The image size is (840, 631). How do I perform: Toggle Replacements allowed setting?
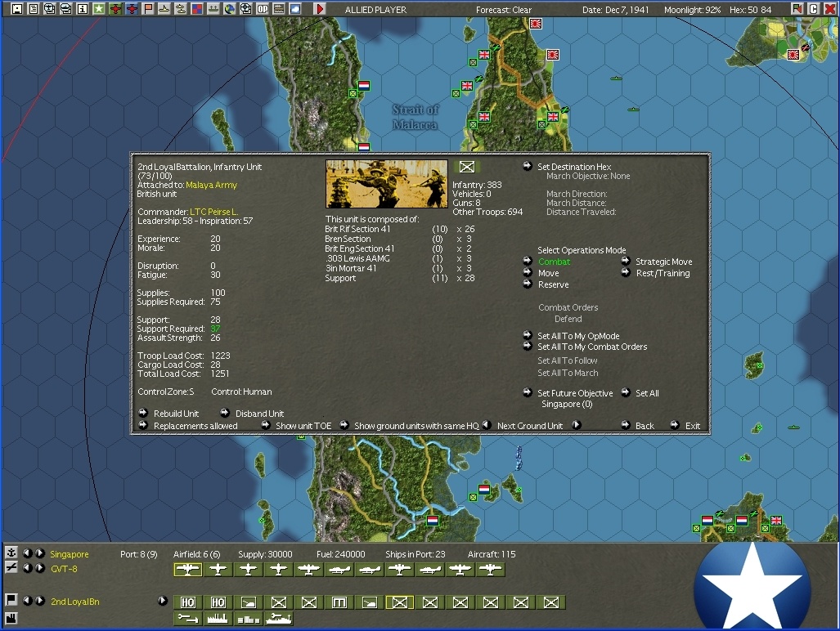[x=195, y=426]
